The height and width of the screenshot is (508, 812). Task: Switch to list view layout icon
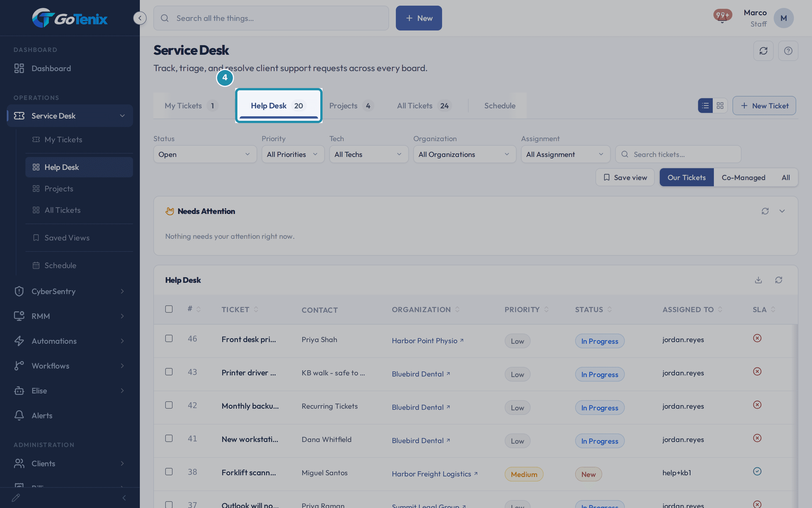tap(705, 106)
